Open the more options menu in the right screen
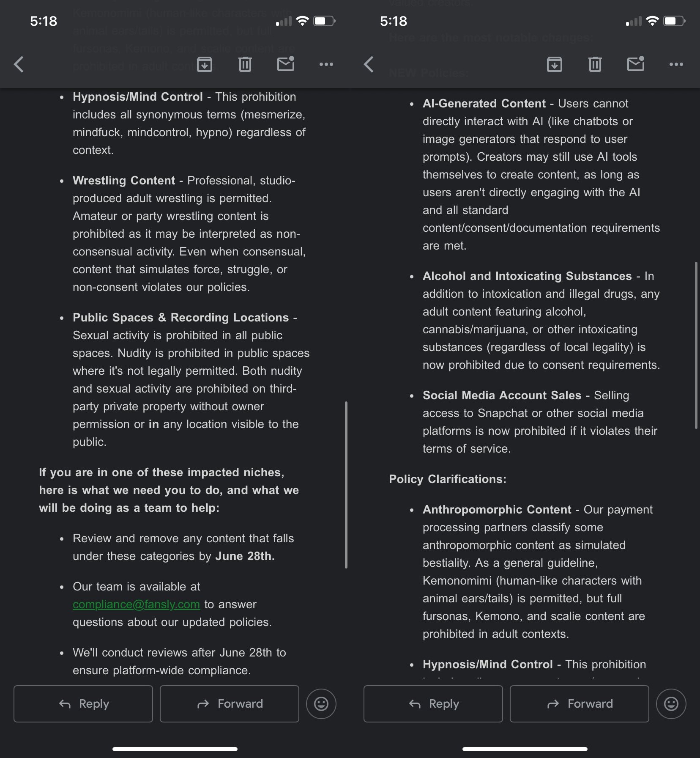This screenshot has height=758, width=700. click(x=676, y=64)
